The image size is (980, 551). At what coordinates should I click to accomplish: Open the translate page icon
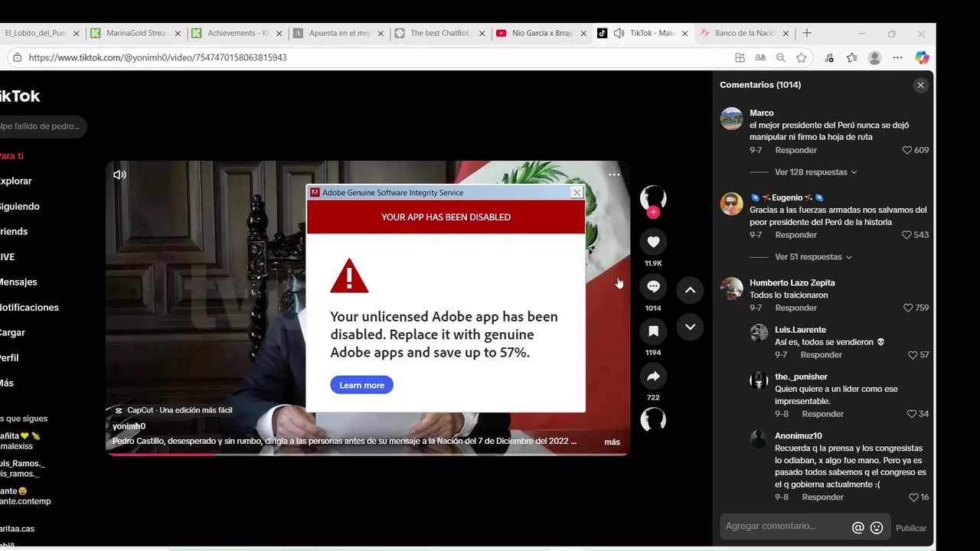coord(760,57)
